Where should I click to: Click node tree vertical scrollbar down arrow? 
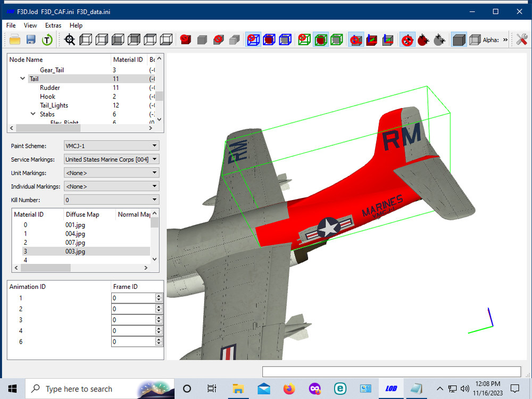pos(159,119)
